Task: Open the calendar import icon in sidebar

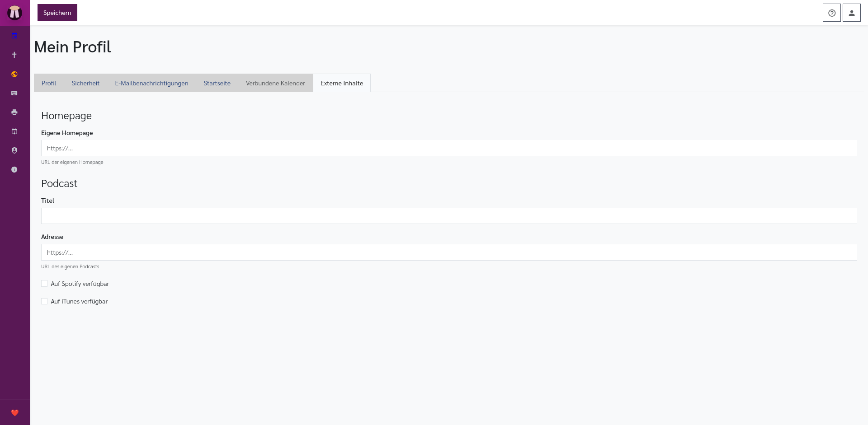Action: coord(14,131)
